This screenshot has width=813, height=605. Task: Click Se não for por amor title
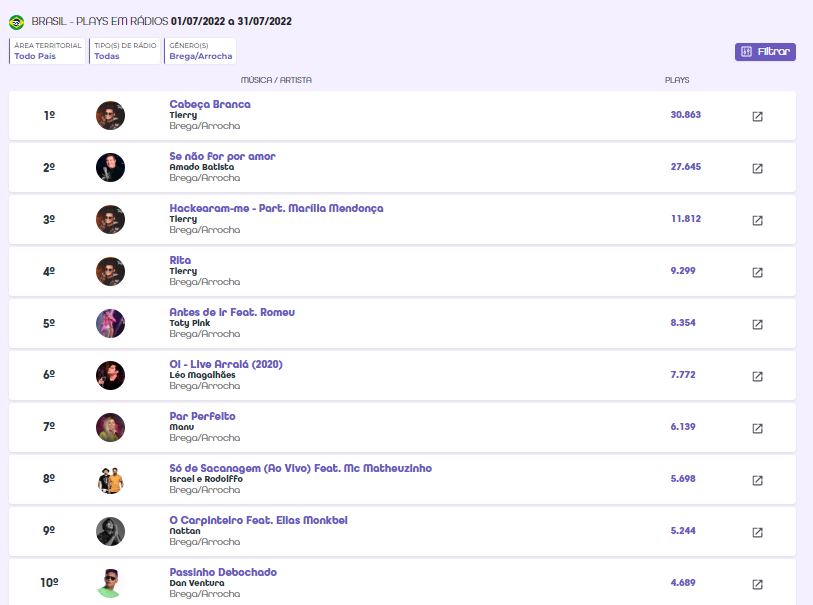pyautogui.click(x=222, y=156)
